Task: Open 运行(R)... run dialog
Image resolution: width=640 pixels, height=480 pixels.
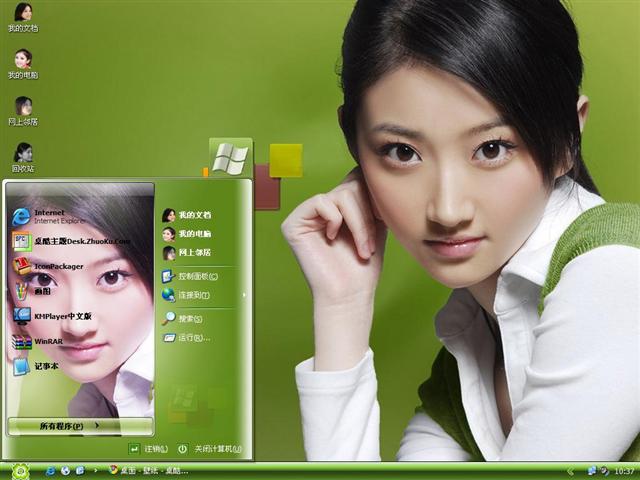Action: click(187, 338)
